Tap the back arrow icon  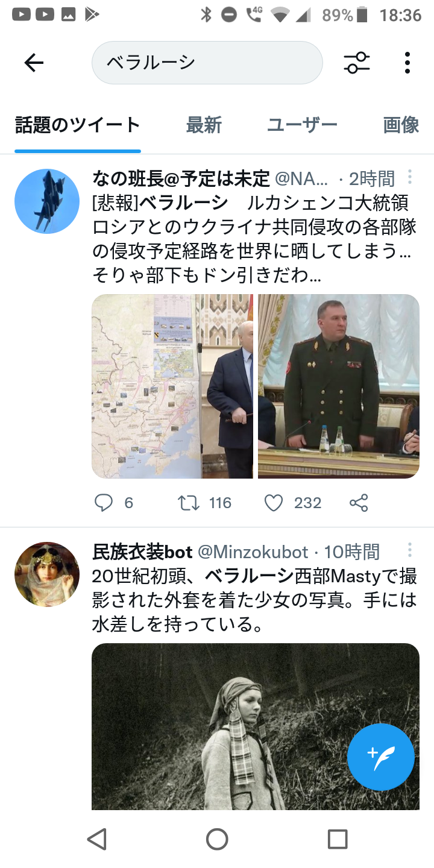coord(34,63)
